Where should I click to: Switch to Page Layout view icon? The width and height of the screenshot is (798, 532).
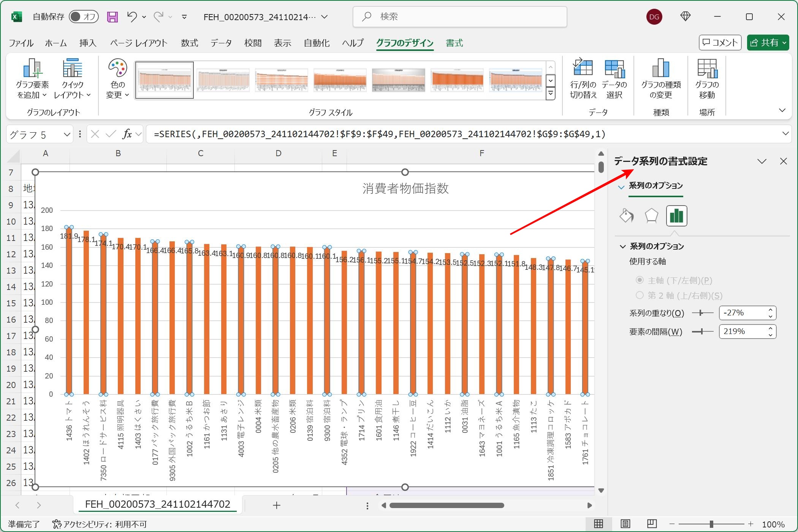point(625,524)
